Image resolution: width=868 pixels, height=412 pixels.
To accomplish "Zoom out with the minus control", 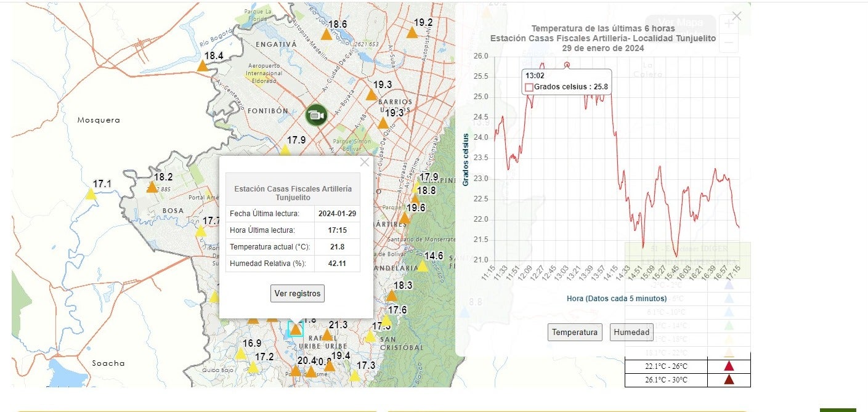I will pos(728,43).
